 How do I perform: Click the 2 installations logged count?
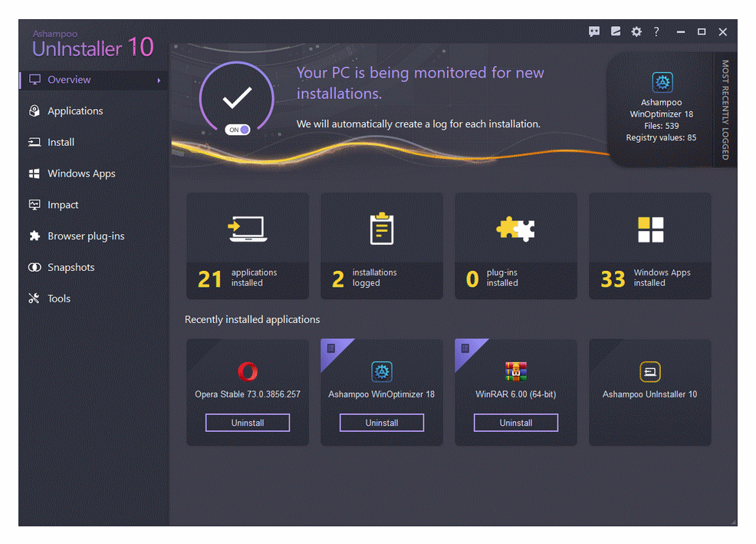pyautogui.click(x=338, y=279)
